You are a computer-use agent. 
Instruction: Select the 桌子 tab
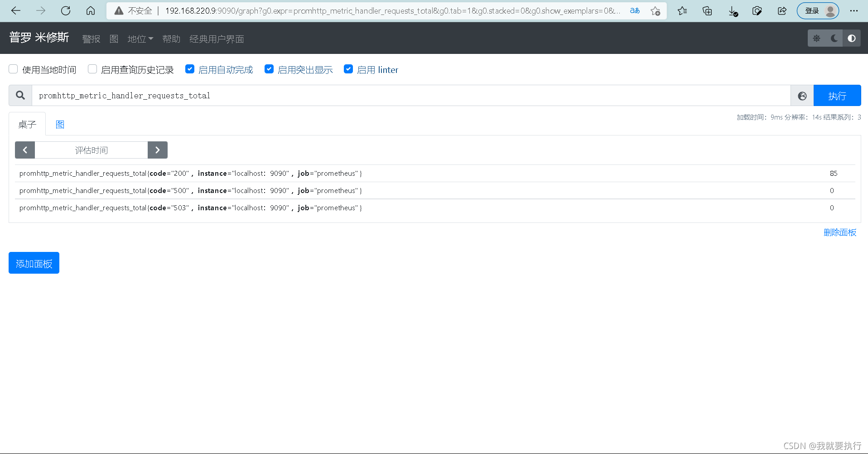tap(27, 124)
